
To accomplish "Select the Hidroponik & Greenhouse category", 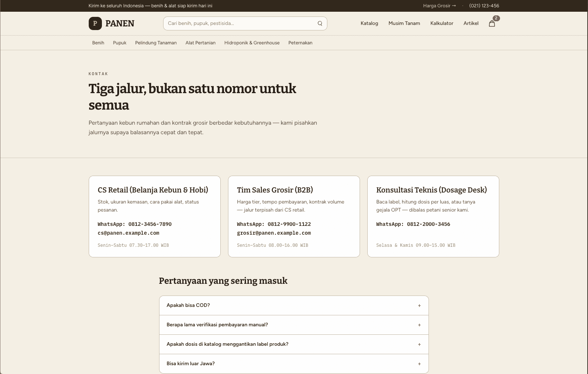I will pyautogui.click(x=252, y=43).
